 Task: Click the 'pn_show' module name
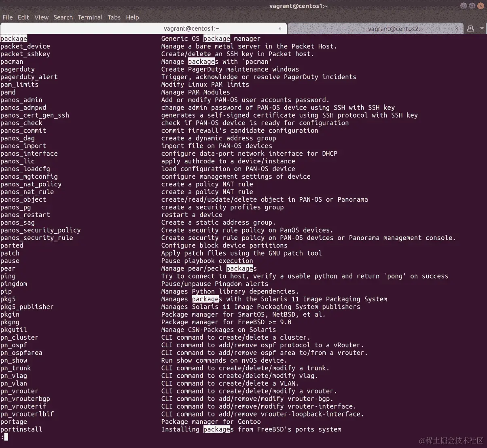tap(14, 361)
